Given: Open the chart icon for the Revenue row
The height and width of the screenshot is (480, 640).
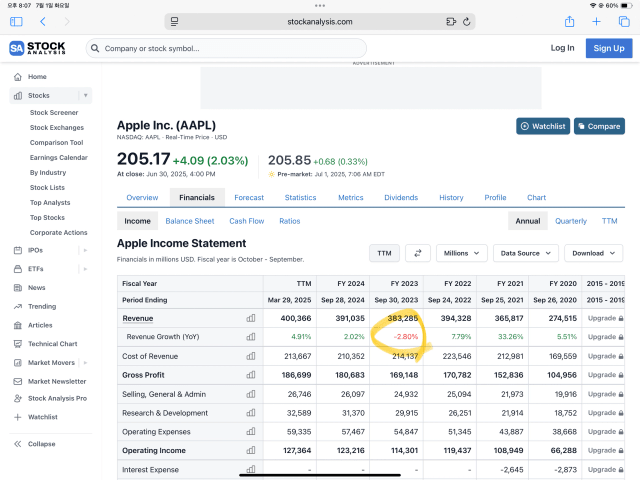Looking at the screenshot, I should coord(251,318).
